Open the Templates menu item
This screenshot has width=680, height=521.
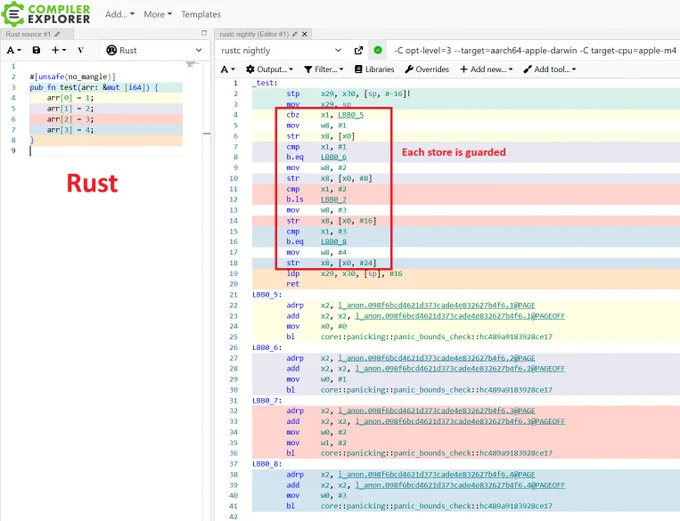point(201,14)
